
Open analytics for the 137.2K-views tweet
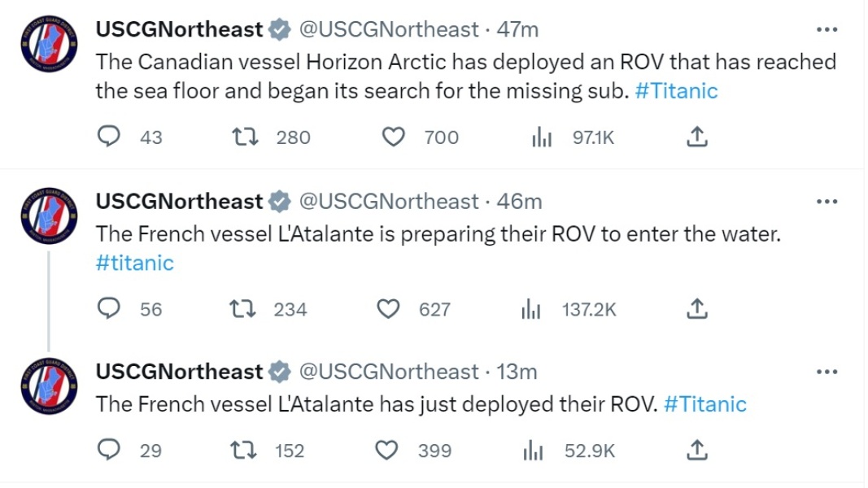tap(531, 309)
